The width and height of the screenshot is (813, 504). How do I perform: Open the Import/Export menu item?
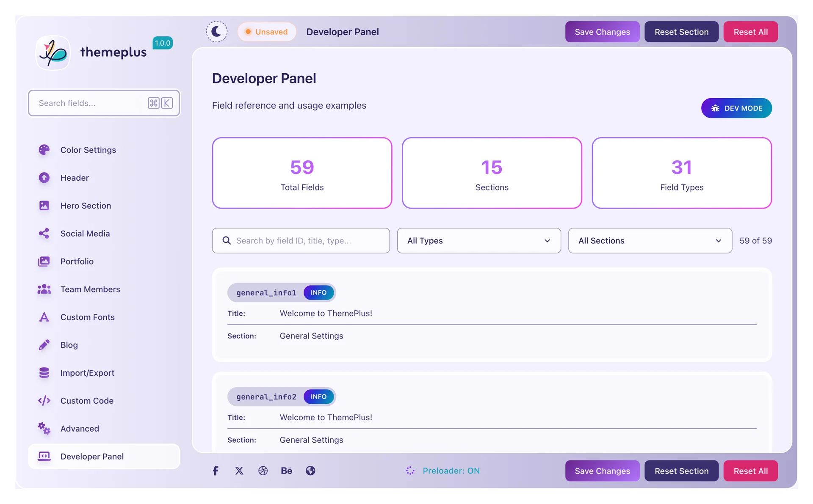coord(87,372)
